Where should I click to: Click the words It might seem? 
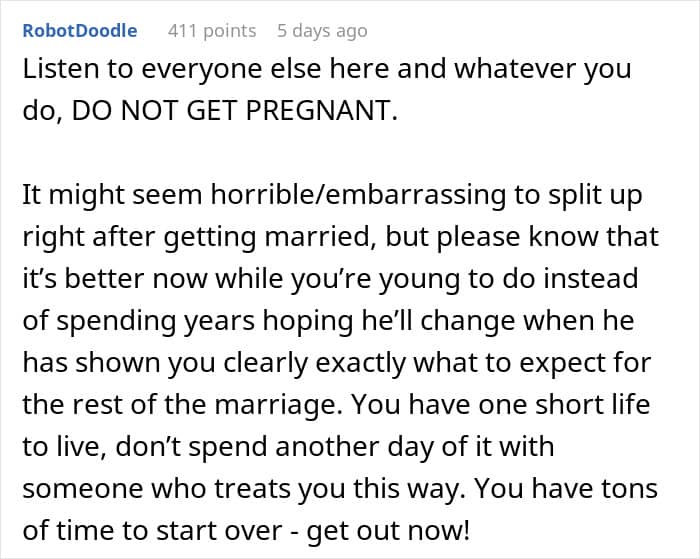click(99, 195)
